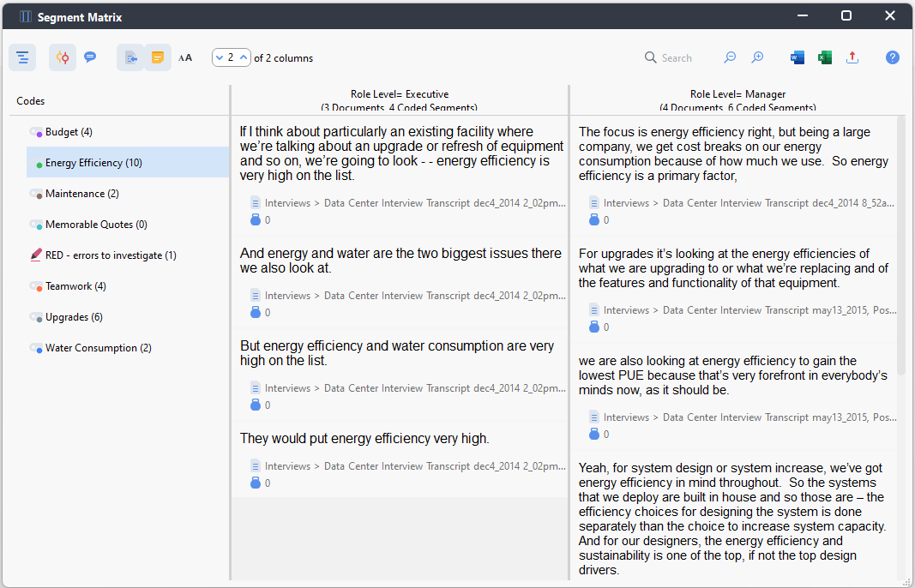915x588 pixels.
Task: Click the export upload arrow icon
Action: [852, 57]
